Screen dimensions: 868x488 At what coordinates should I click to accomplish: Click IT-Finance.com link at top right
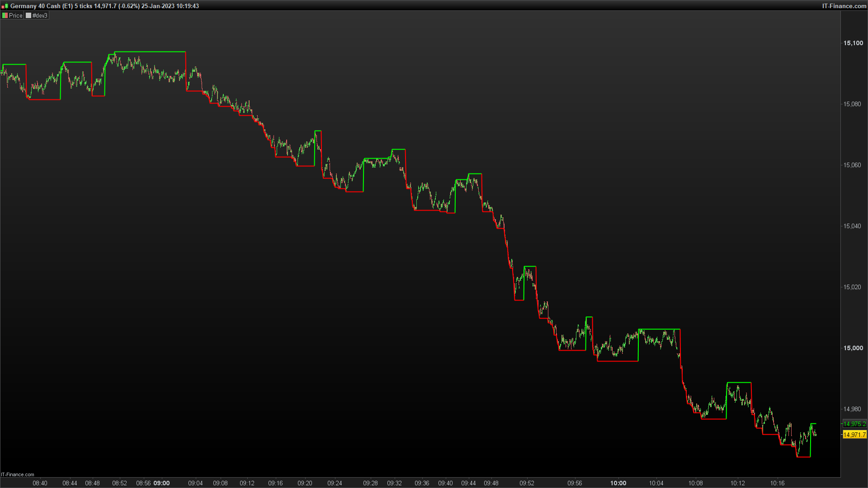coord(844,6)
